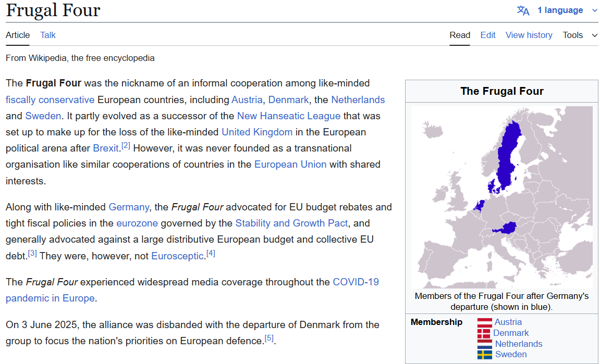
Task: Jump to citation reference 3
Action: (32, 253)
